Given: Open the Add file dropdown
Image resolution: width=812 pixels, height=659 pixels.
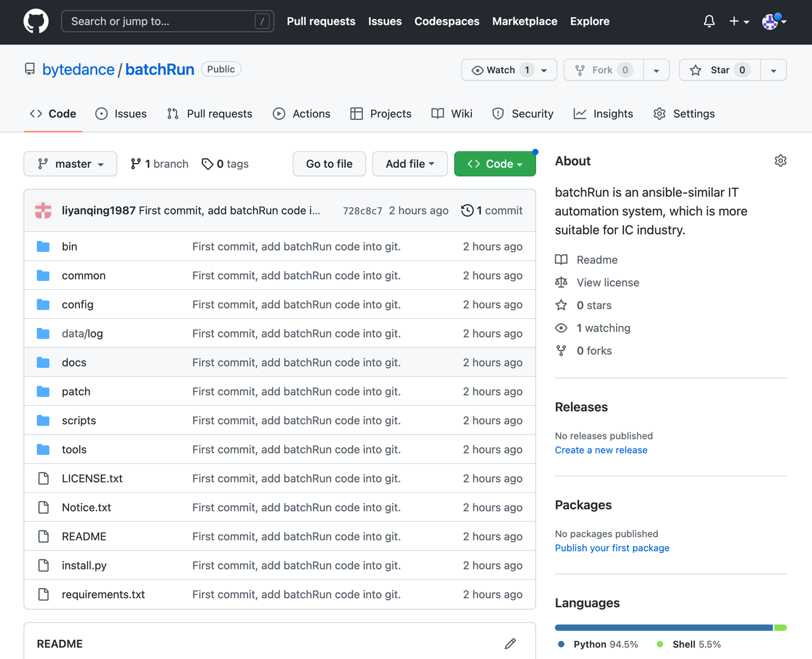Looking at the screenshot, I should 410,164.
